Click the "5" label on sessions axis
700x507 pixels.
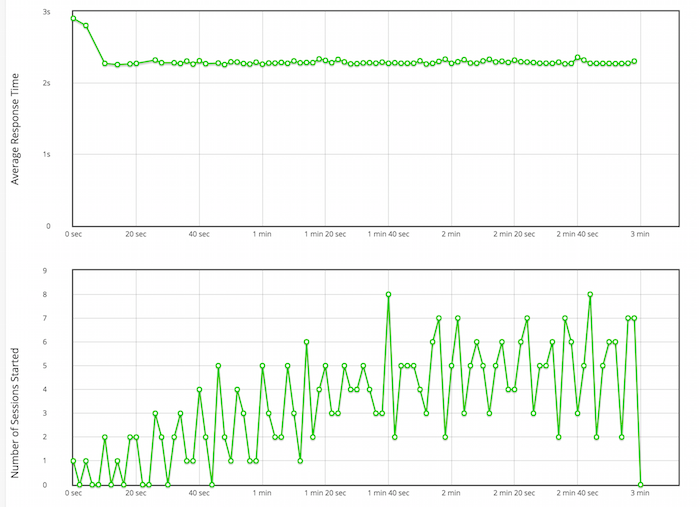tap(45, 366)
